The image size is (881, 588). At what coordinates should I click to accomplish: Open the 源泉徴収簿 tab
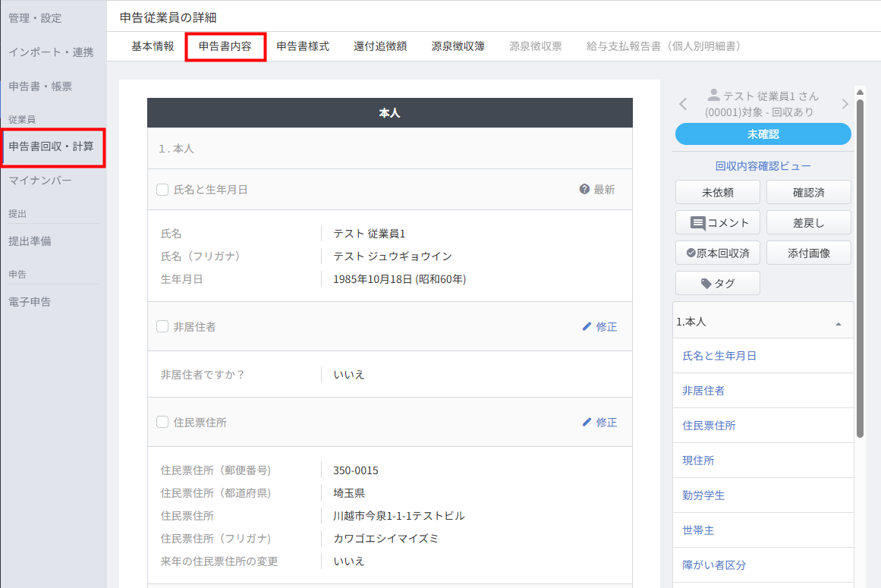[x=458, y=46]
